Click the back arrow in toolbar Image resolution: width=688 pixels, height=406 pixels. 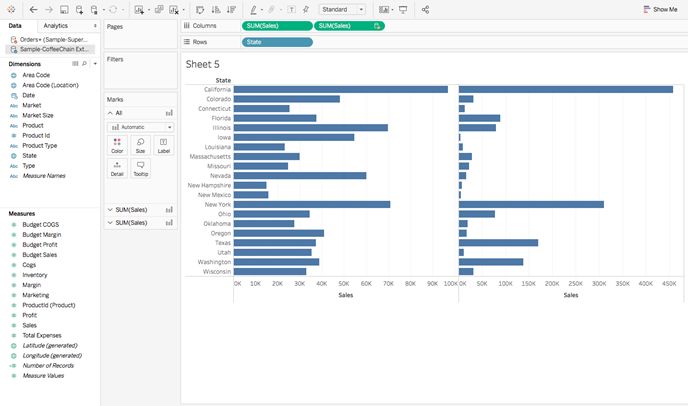click(x=33, y=9)
